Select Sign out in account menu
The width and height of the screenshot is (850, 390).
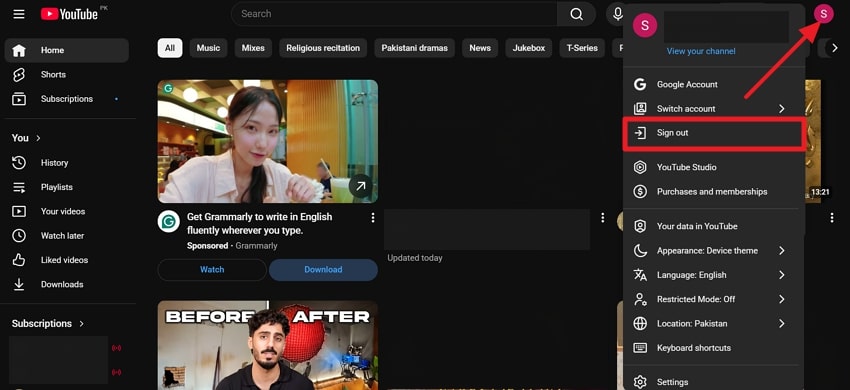(713, 133)
